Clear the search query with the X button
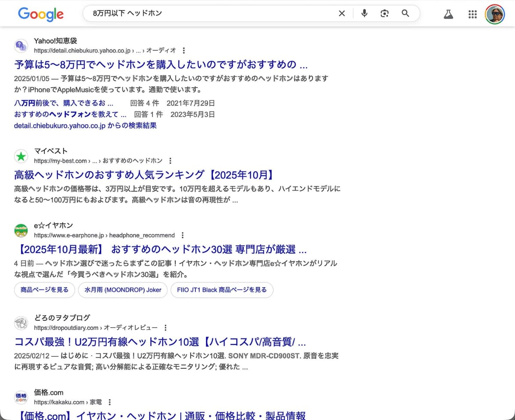 tap(342, 13)
